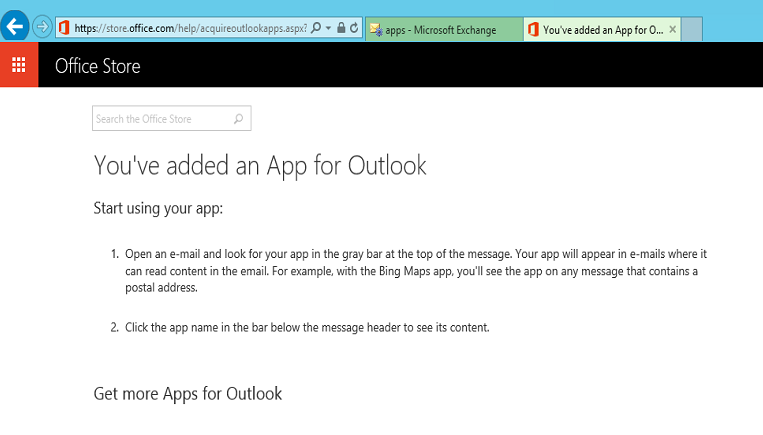Click the Office favicon in the address bar

click(64, 28)
